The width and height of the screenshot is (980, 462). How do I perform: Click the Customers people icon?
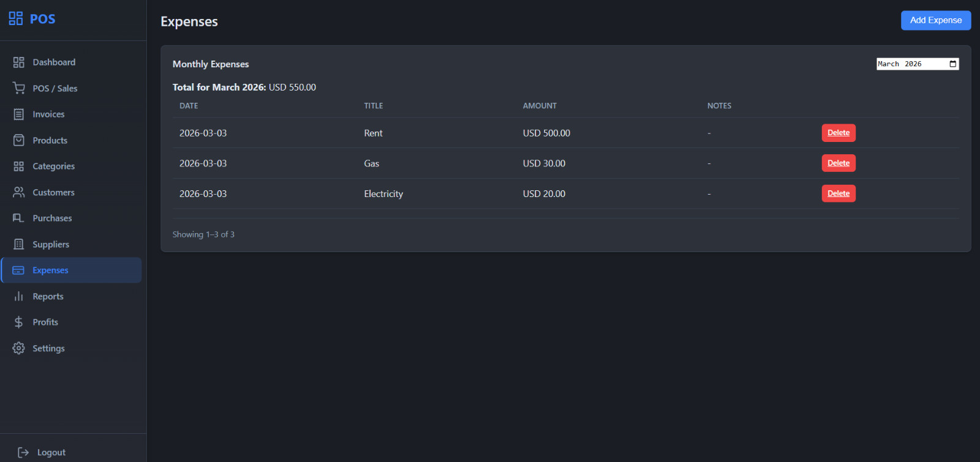pyautogui.click(x=19, y=192)
